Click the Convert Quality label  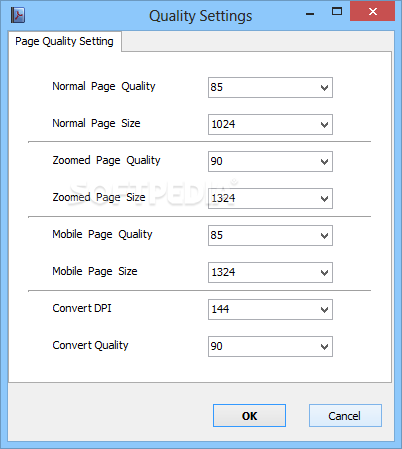[90, 346]
